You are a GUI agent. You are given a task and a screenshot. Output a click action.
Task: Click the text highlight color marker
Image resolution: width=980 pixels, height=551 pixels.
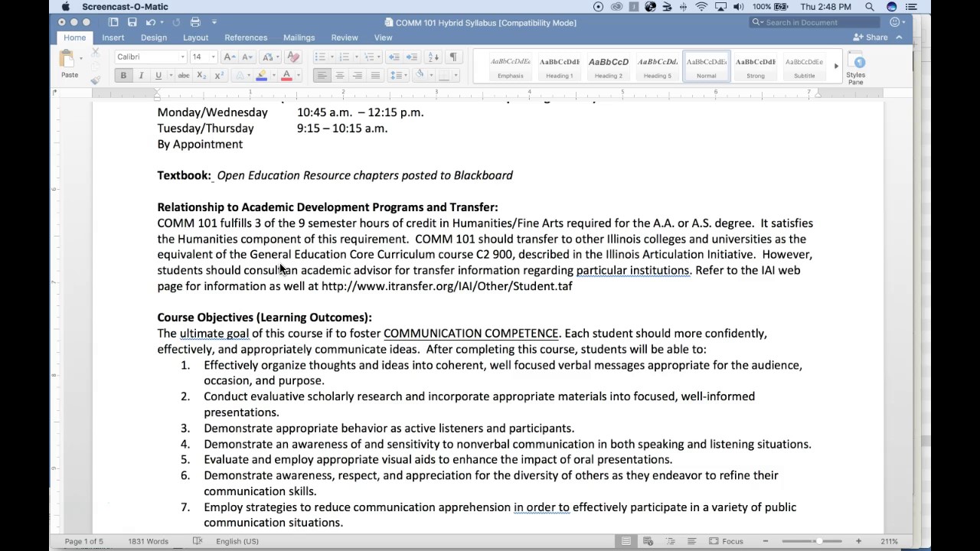pyautogui.click(x=261, y=75)
